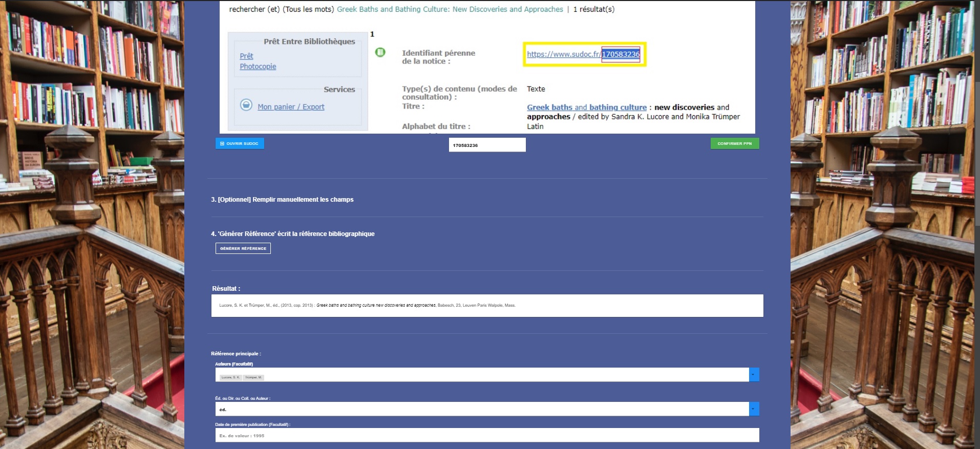This screenshot has width=980, height=449.
Task: Click the basket icon next to Mon panier
Action: tap(246, 105)
